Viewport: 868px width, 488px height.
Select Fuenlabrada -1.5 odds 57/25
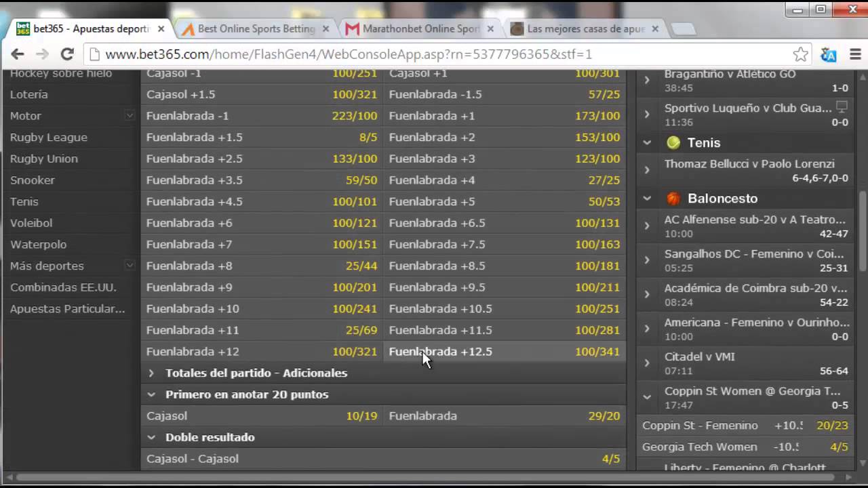coord(505,94)
